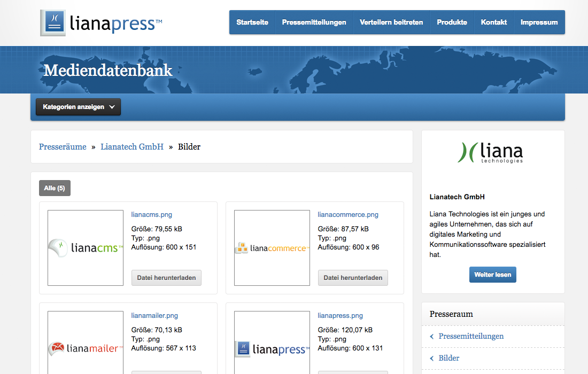Open Pressemitteilungen in the Presseraum sidebar
Screen dimensions: 588x374
click(x=471, y=336)
